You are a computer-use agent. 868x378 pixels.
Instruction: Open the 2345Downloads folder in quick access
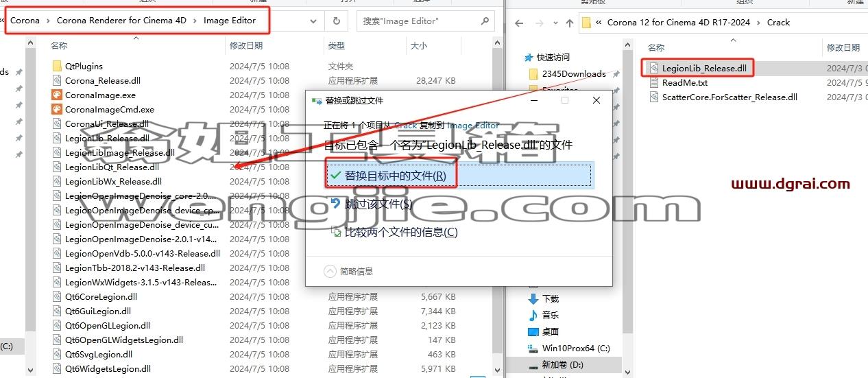(x=575, y=73)
